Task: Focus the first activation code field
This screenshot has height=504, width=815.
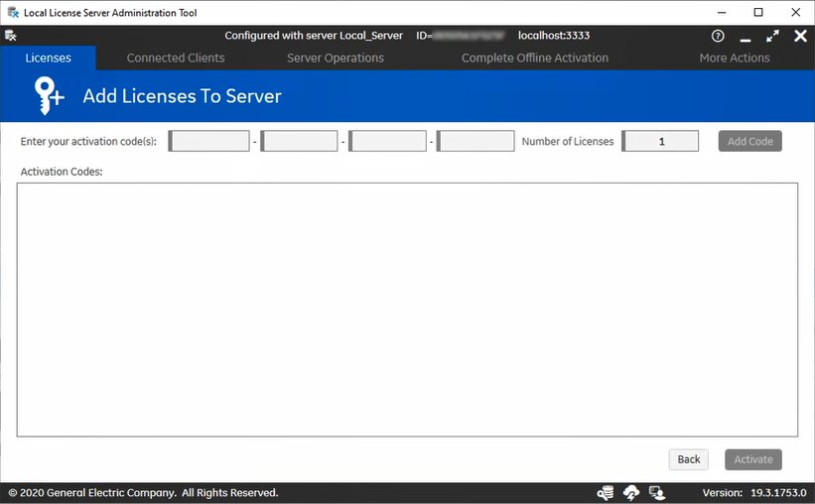Action: (208, 141)
